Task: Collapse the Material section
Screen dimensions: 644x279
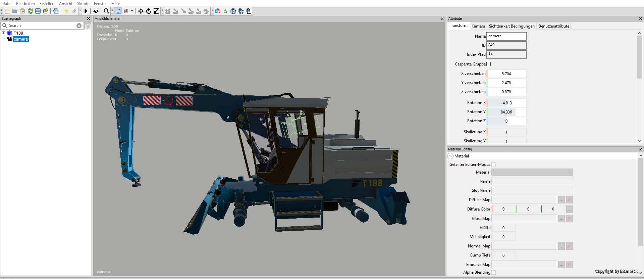Action: [x=450, y=156]
